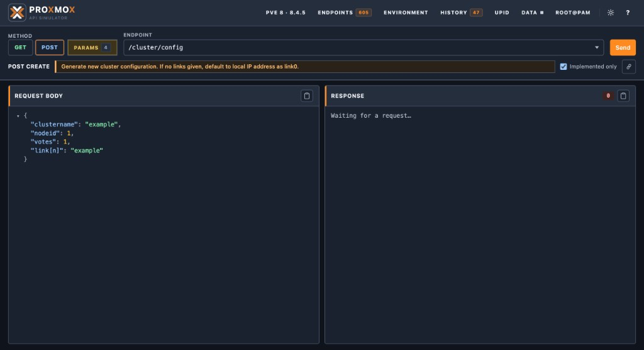Open help with the question mark icon
This screenshot has height=350, width=644.
tap(628, 13)
